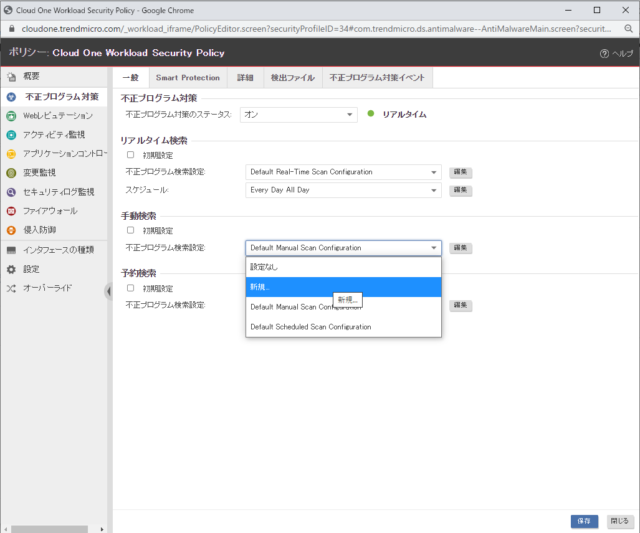Switch to the 一般 tab

tap(131, 78)
